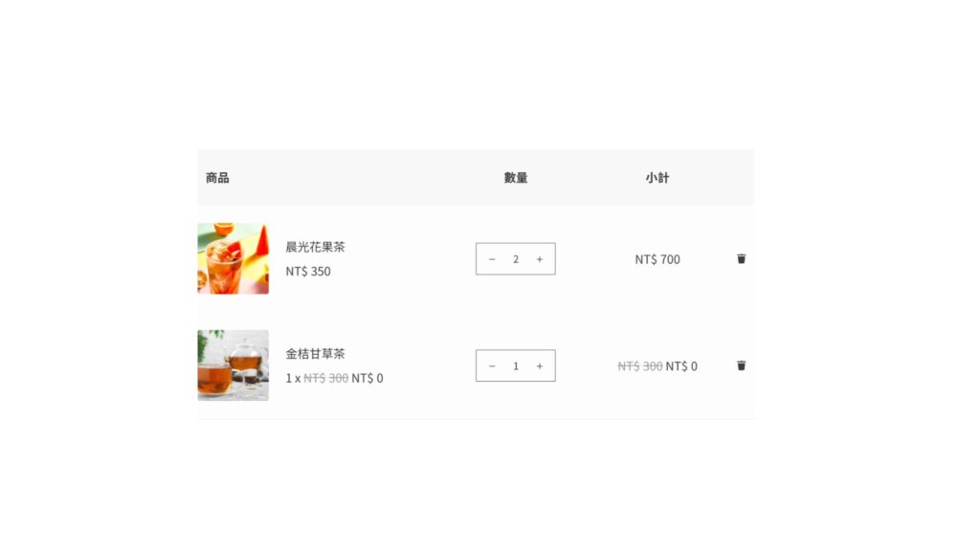Select the 金桔甘草茶 quantity field showing 1
The image size is (980, 551).
pos(516,366)
